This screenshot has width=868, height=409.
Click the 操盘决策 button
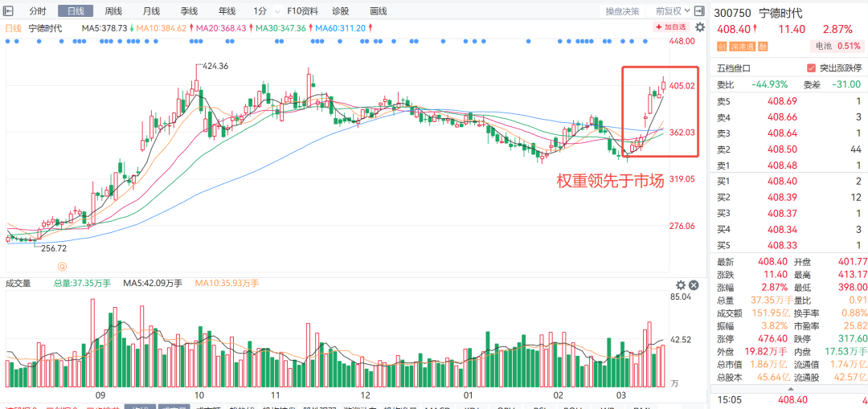point(622,11)
